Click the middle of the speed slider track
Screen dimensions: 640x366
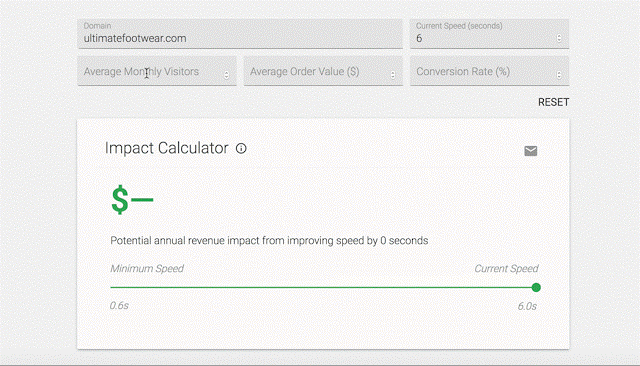[323, 288]
